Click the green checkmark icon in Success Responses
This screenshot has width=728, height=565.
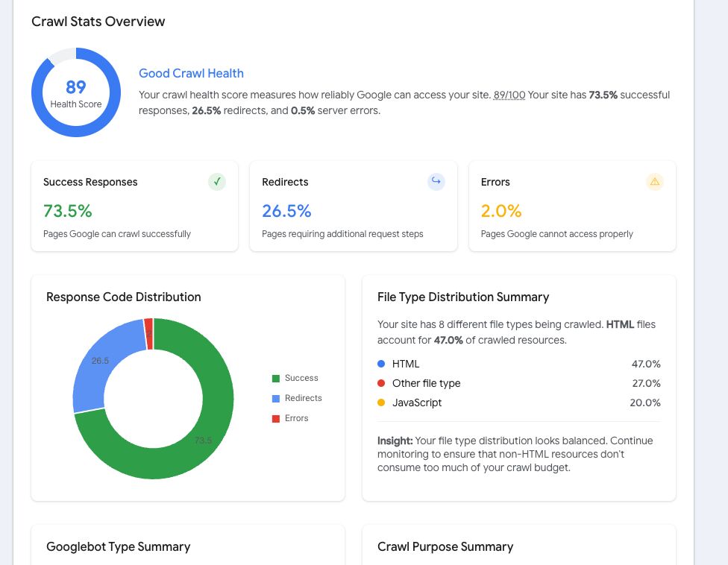(217, 182)
